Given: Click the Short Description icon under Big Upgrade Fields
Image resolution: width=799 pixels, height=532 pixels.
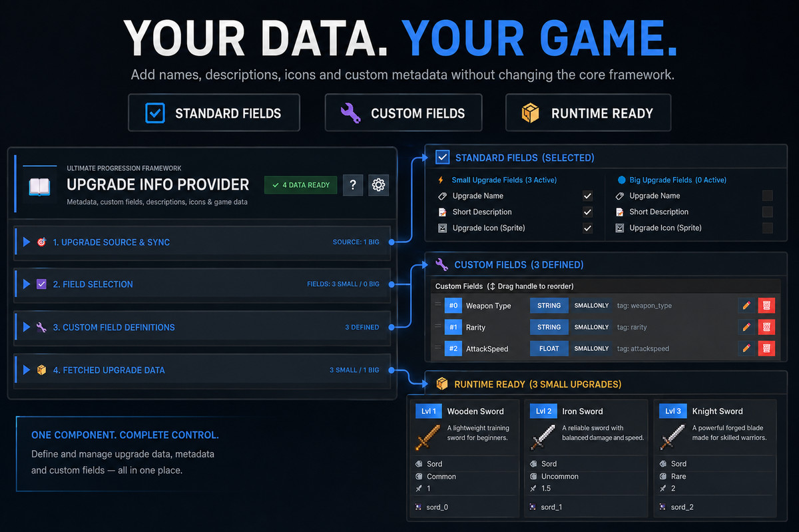Looking at the screenshot, I should point(620,212).
